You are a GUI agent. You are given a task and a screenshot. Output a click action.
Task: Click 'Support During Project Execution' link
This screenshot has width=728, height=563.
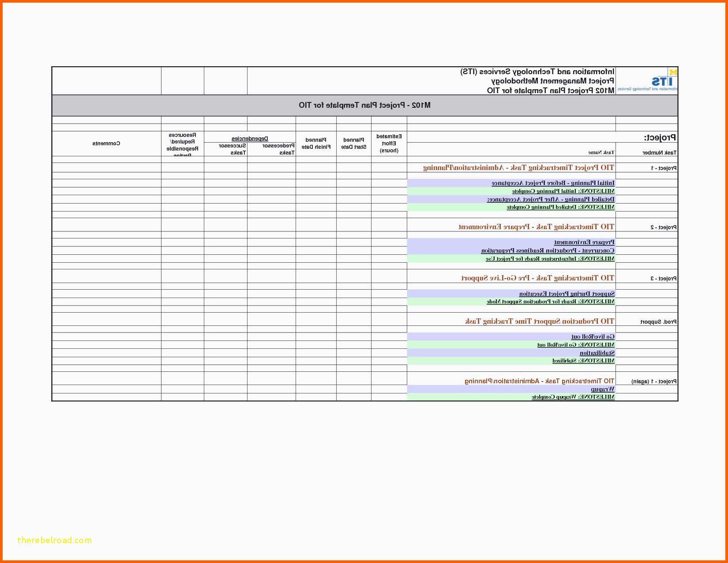(567, 294)
